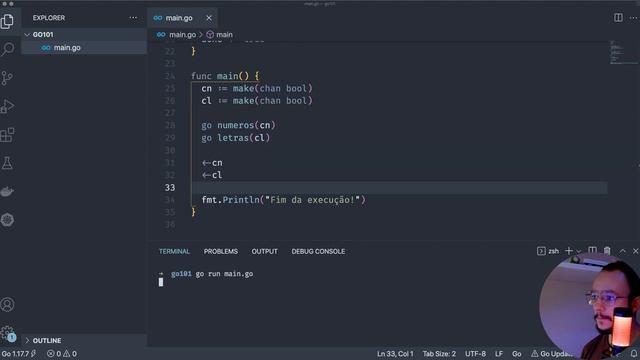Image resolution: width=640 pixels, height=360 pixels.
Task: Maximize the panel with up chevron
Action: click(622, 251)
